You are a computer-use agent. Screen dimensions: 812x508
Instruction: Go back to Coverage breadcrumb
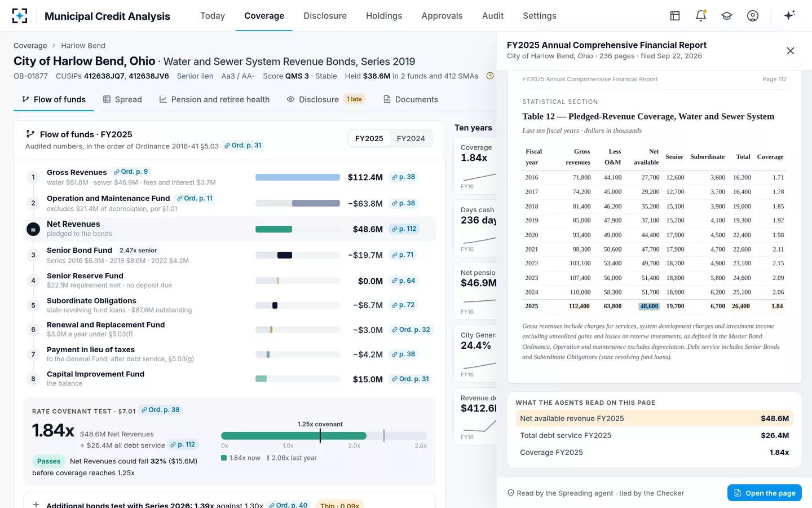(30, 46)
